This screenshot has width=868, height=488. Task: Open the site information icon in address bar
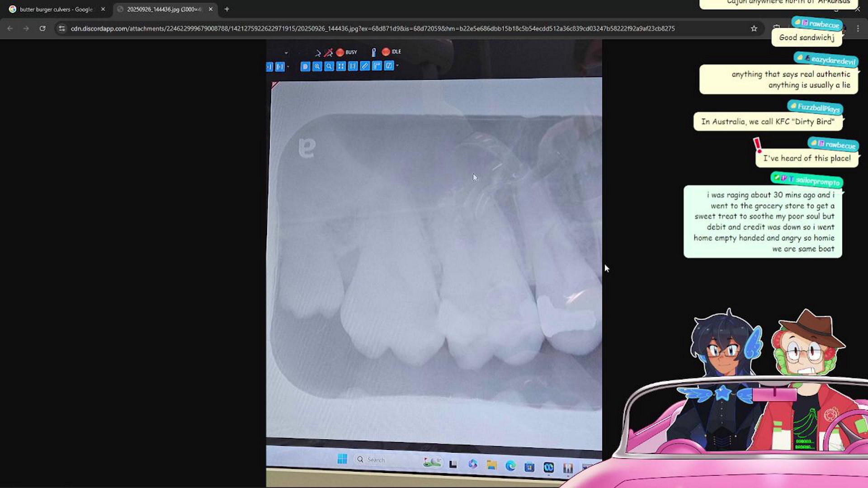(x=62, y=28)
